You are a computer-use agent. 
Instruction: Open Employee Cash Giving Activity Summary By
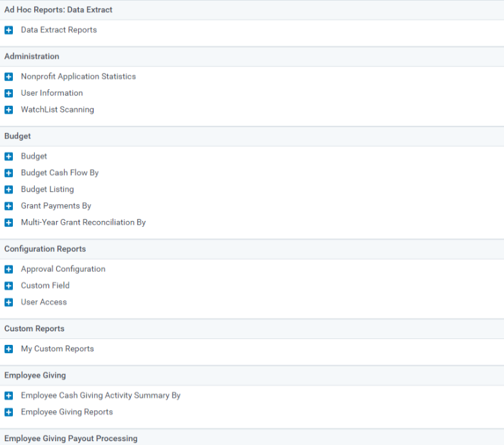[x=101, y=395]
